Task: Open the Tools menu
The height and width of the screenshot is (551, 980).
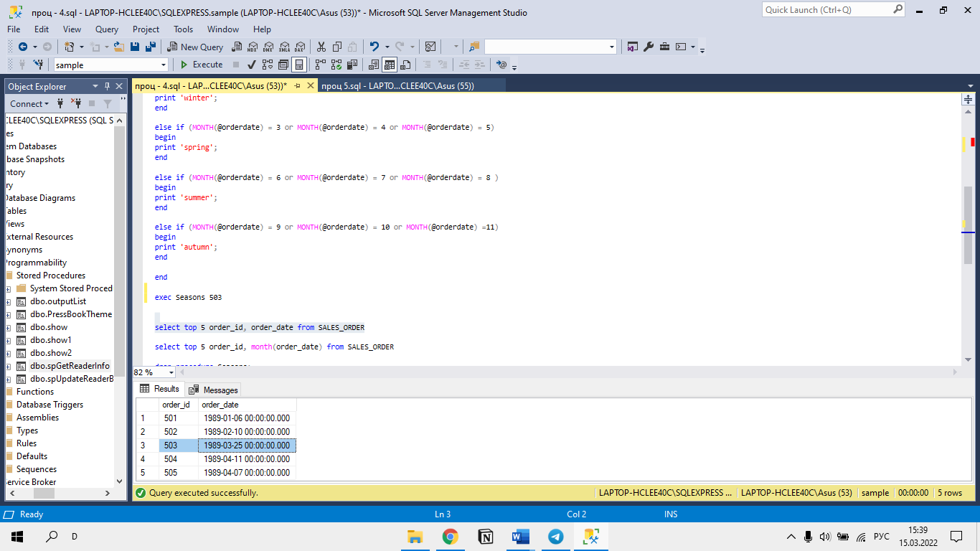Action: click(183, 29)
